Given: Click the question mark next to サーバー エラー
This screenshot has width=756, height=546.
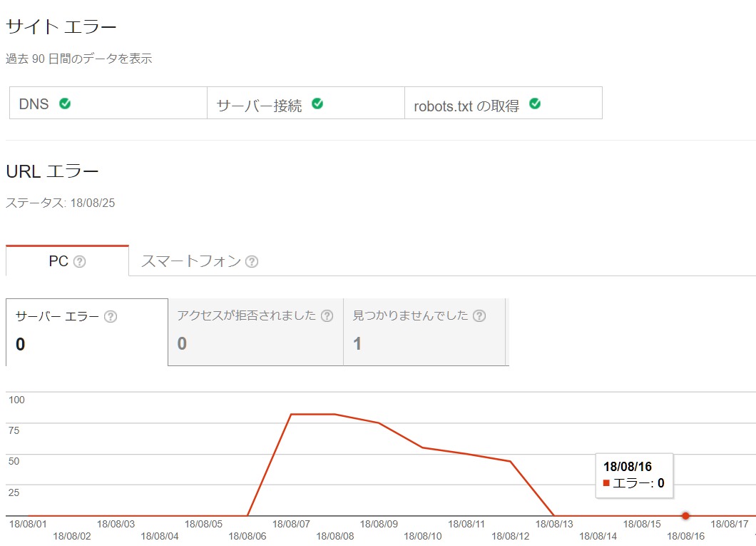Looking at the screenshot, I should (111, 317).
